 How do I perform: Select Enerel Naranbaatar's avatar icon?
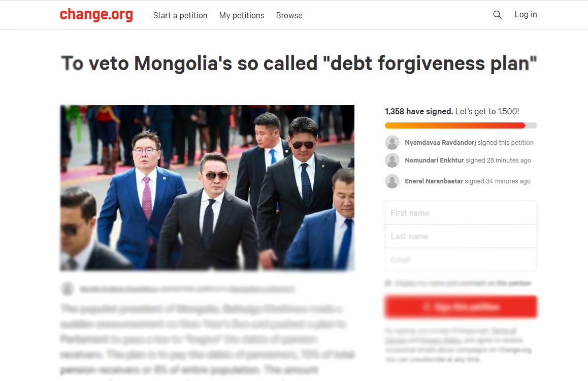(392, 181)
